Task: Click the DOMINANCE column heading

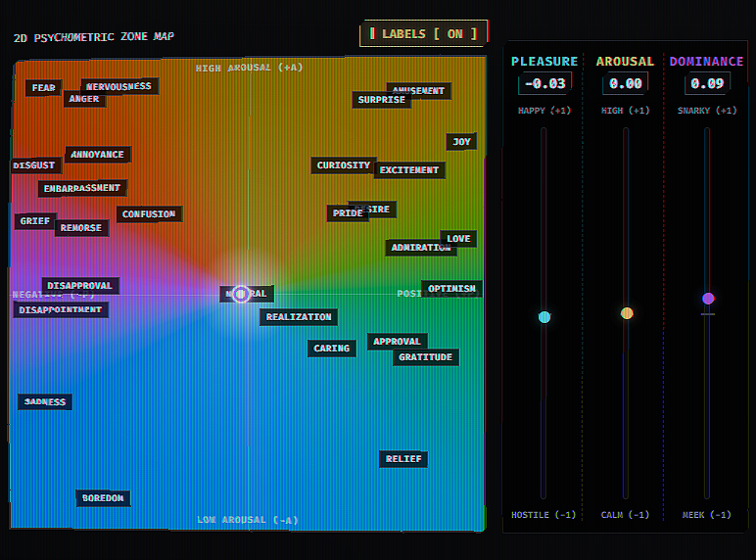Action: click(x=706, y=62)
